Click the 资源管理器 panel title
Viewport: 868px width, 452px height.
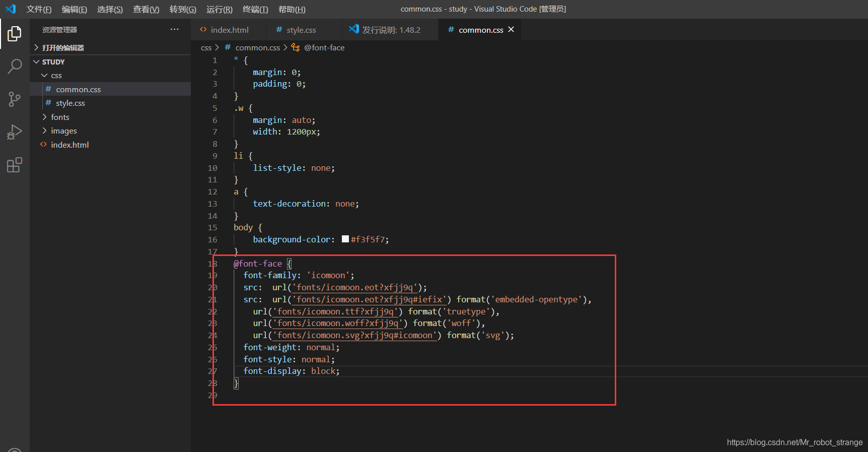tap(59, 30)
